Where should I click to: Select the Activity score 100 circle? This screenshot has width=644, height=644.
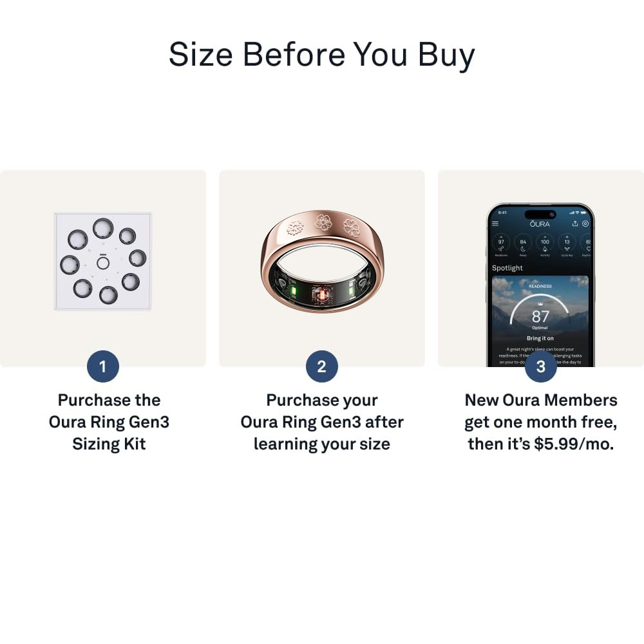[x=545, y=243]
